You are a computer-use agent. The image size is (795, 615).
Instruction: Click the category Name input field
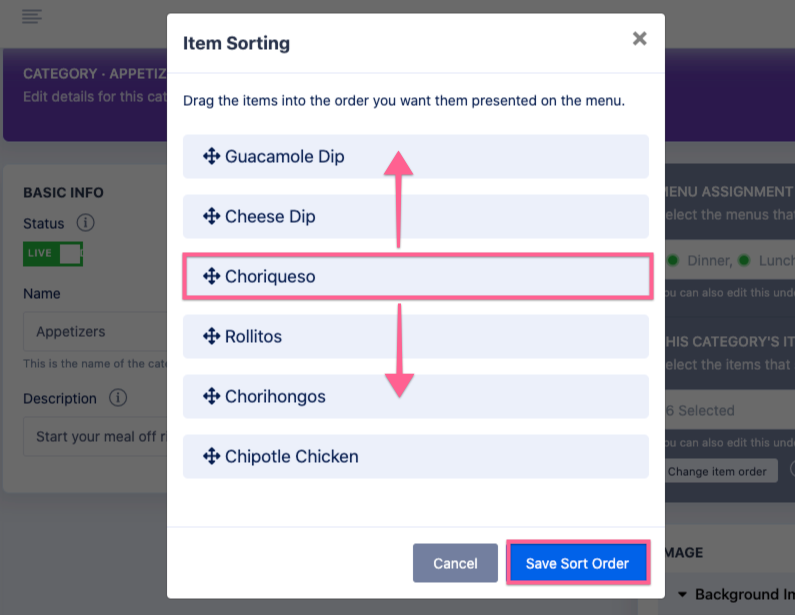[x=95, y=331]
